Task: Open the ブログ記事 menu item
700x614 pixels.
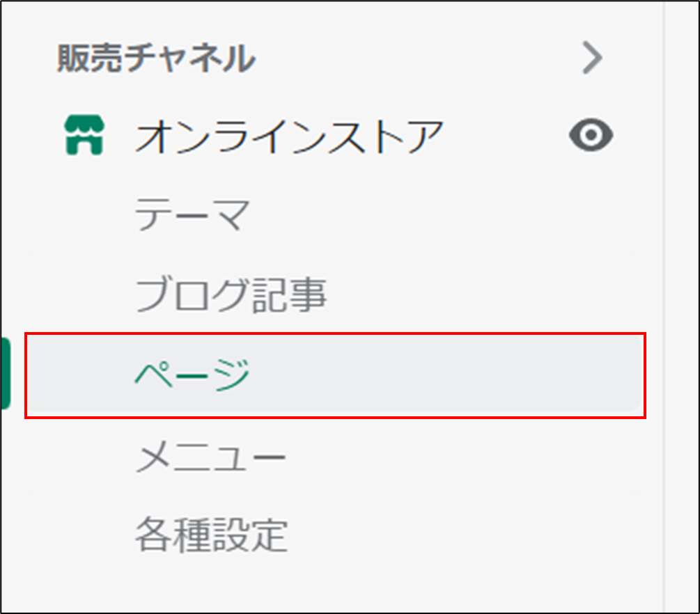Action: point(231,295)
